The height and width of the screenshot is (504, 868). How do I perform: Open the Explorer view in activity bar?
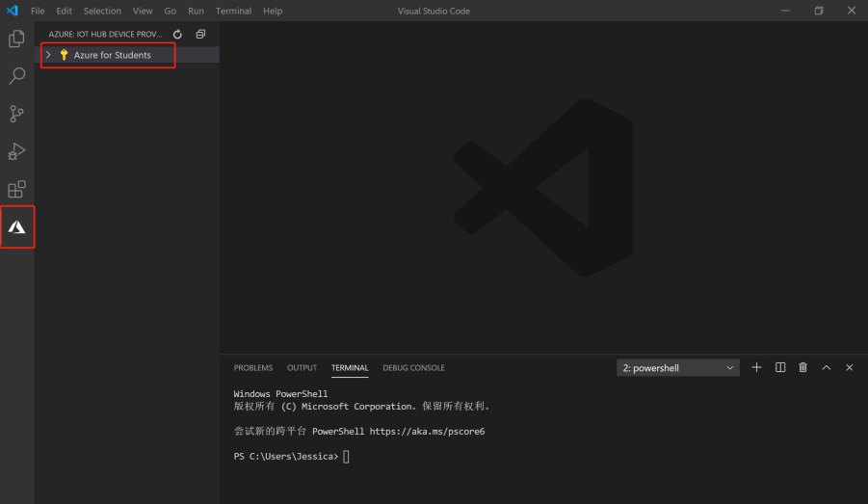(16, 39)
